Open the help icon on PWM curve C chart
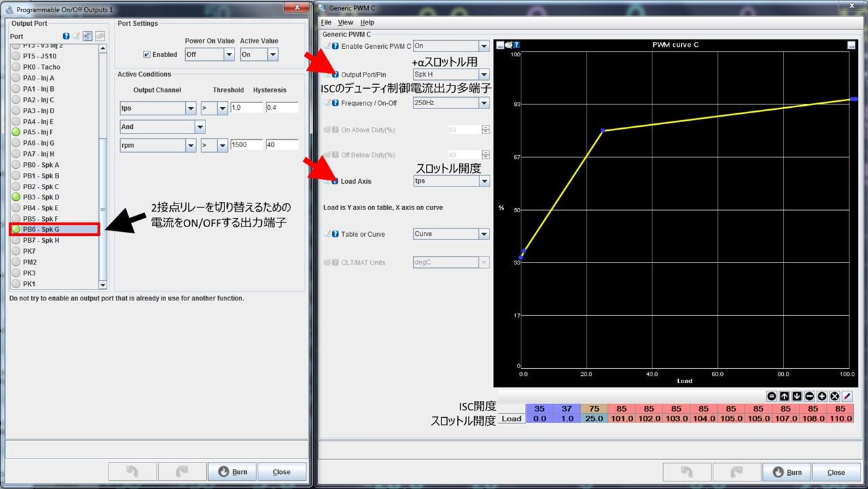868x489 pixels. pyautogui.click(x=517, y=45)
